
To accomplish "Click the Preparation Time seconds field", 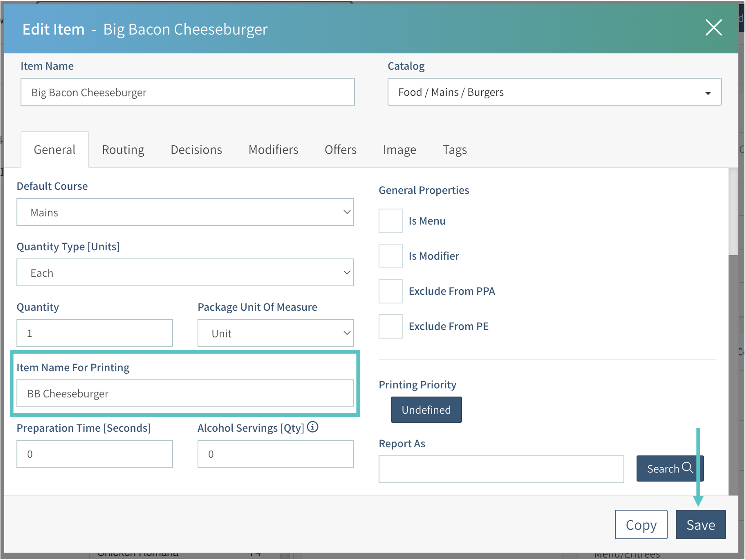I will (95, 454).
